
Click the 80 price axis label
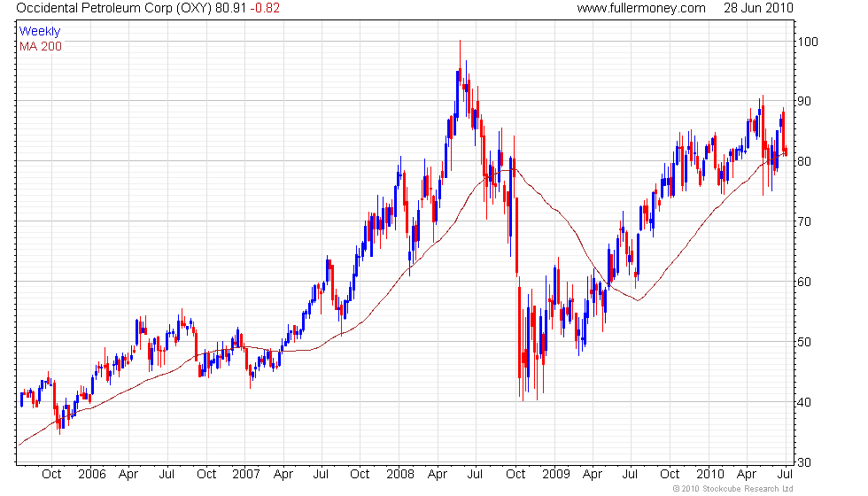pyautogui.click(x=804, y=161)
